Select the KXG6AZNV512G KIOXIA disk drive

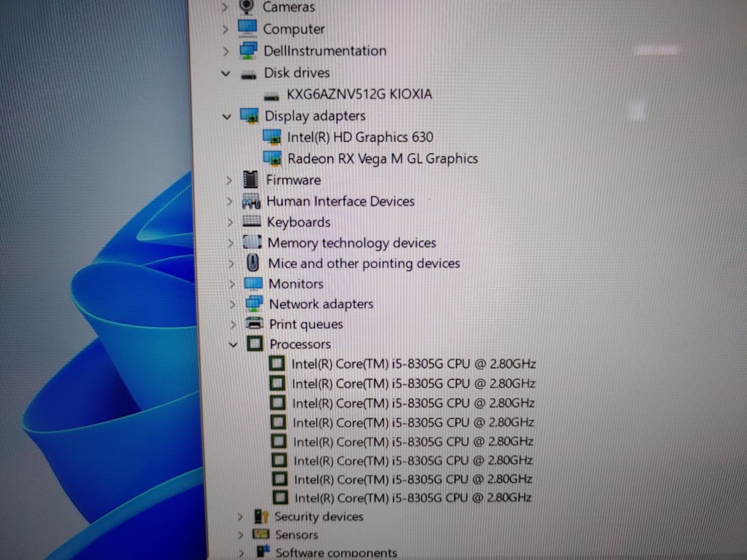(x=359, y=94)
